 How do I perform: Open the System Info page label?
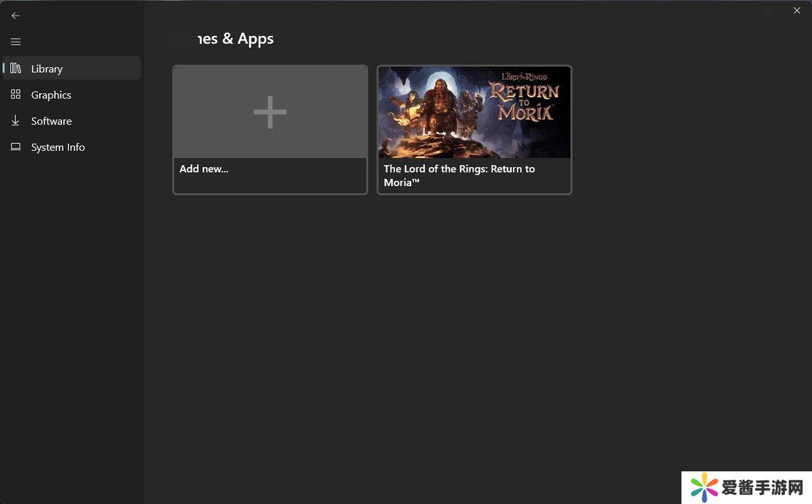click(58, 147)
